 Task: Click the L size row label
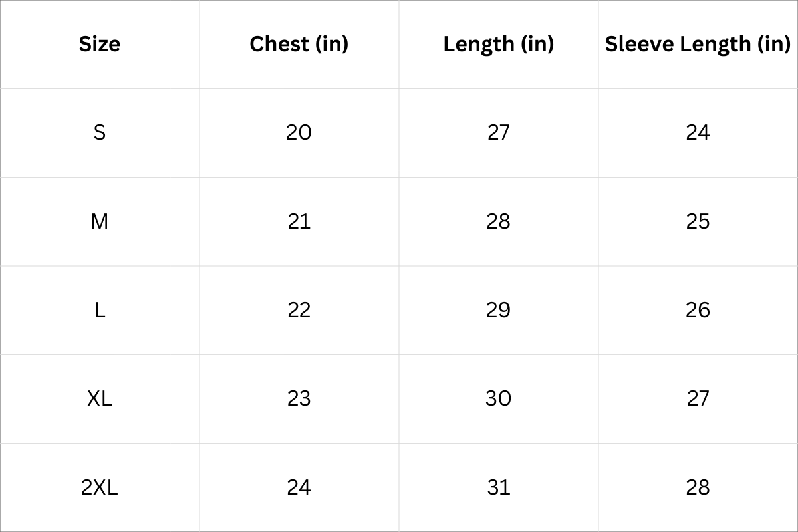[x=100, y=310]
